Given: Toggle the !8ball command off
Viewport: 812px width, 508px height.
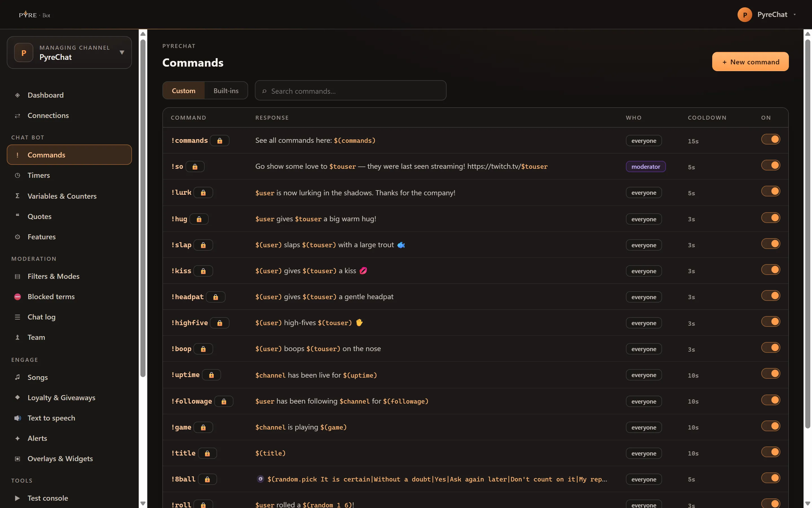Looking at the screenshot, I should [770, 478].
